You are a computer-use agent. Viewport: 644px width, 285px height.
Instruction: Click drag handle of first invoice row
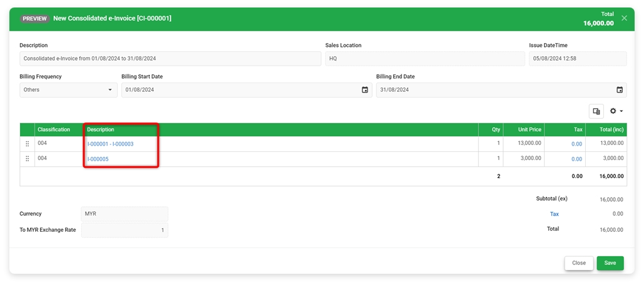coord(27,144)
